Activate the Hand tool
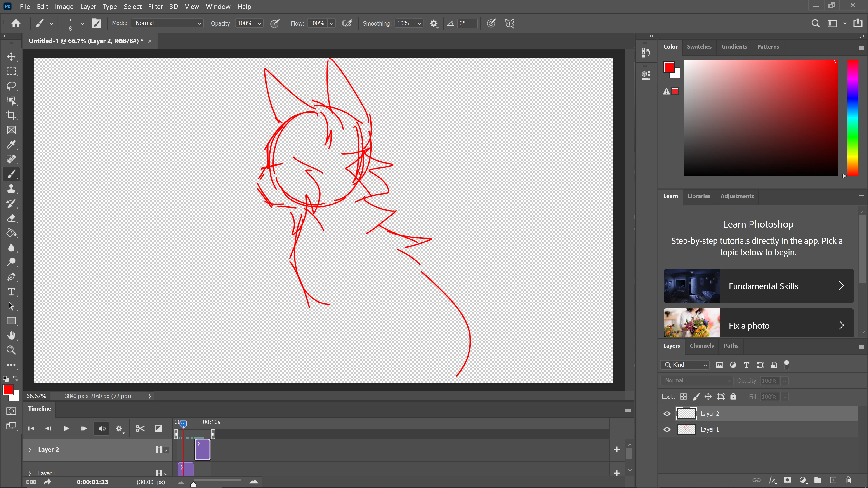This screenshot has height=488, width=868. (11, 335)
